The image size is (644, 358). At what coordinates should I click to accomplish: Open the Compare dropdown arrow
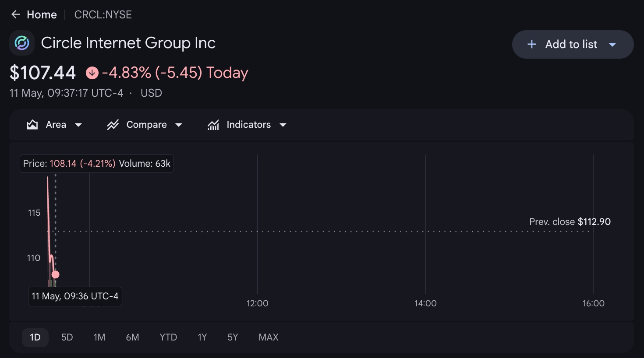(x=179, y=125)
